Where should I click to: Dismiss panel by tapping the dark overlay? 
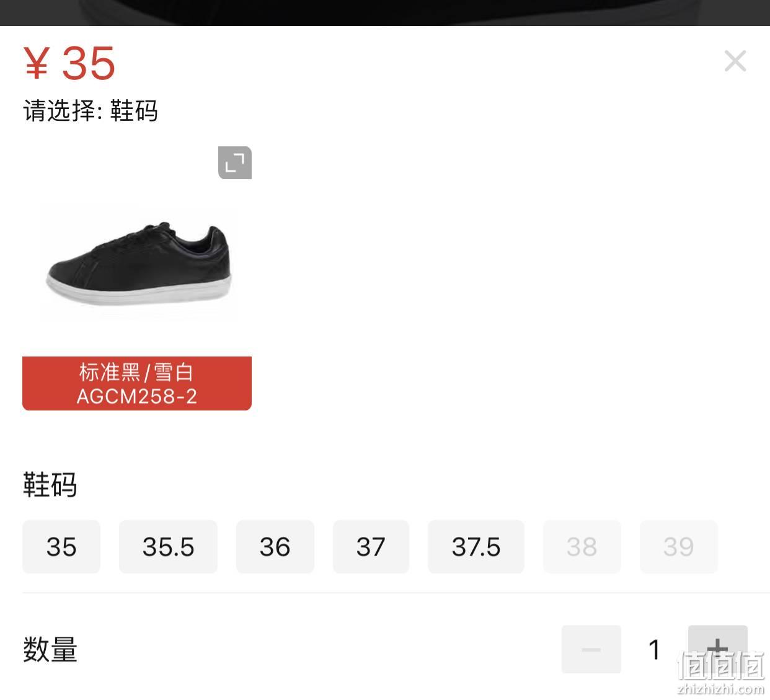pyautogui.click(x=385, y=12)
